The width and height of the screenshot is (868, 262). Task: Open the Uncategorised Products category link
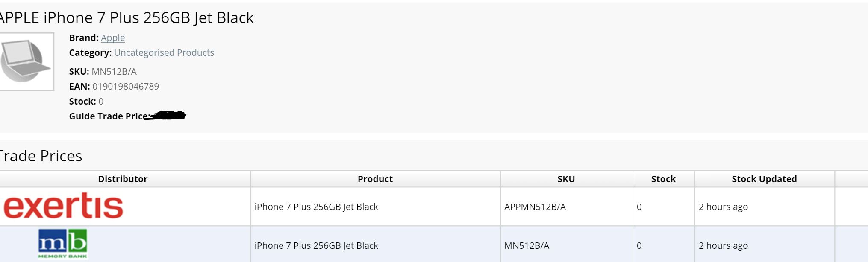click(x=164, y=52)
